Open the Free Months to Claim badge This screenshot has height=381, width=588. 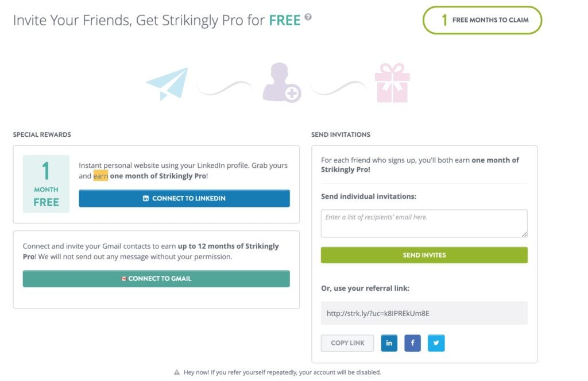(x=482, y=20)
